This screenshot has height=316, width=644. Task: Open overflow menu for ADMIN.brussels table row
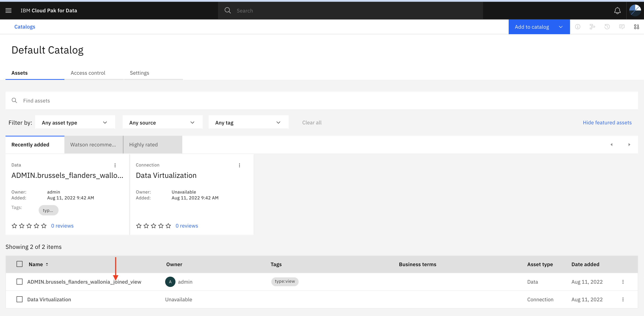(x=623, y=282)
